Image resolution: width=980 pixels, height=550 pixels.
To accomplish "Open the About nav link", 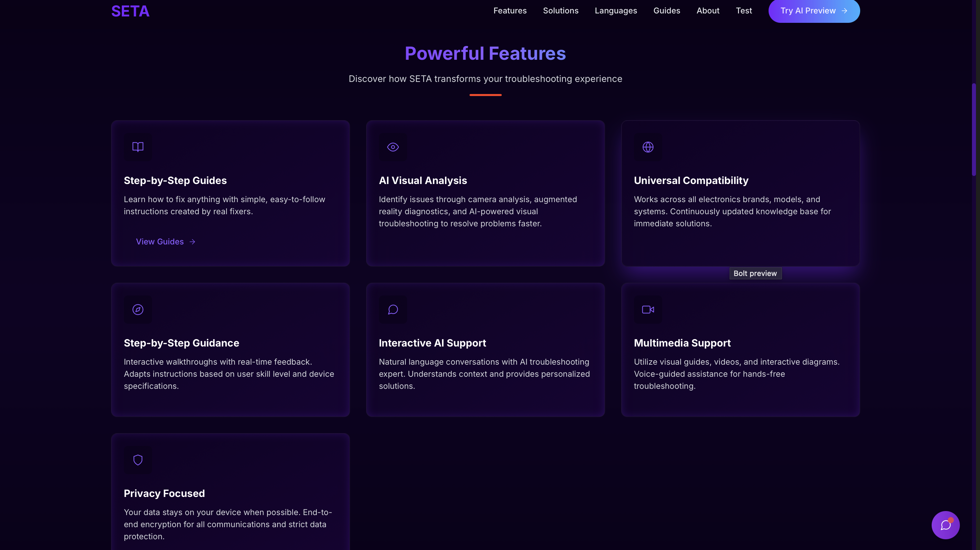I will point(707,11).
